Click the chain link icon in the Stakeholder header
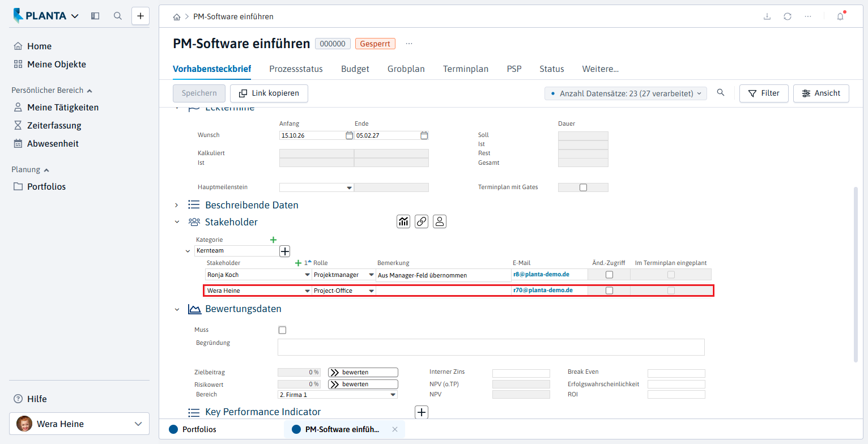Viewport: 868px width, 444px height. (x=422, y=221)
